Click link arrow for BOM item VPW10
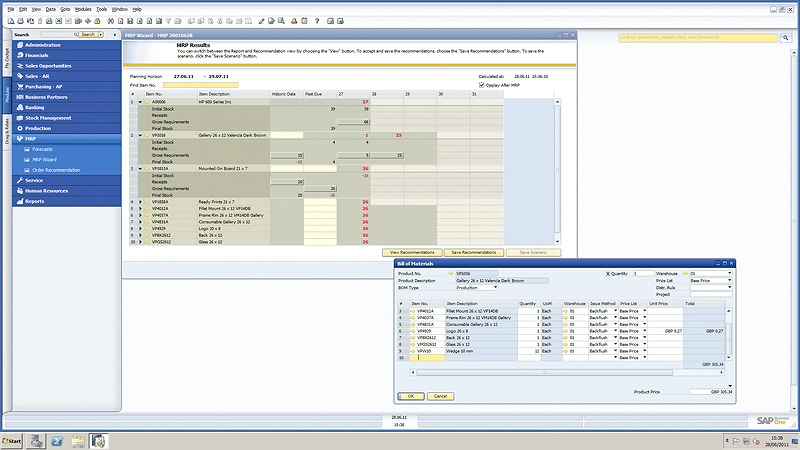This screenshot has height=450, width=800. tap(413, 351)
